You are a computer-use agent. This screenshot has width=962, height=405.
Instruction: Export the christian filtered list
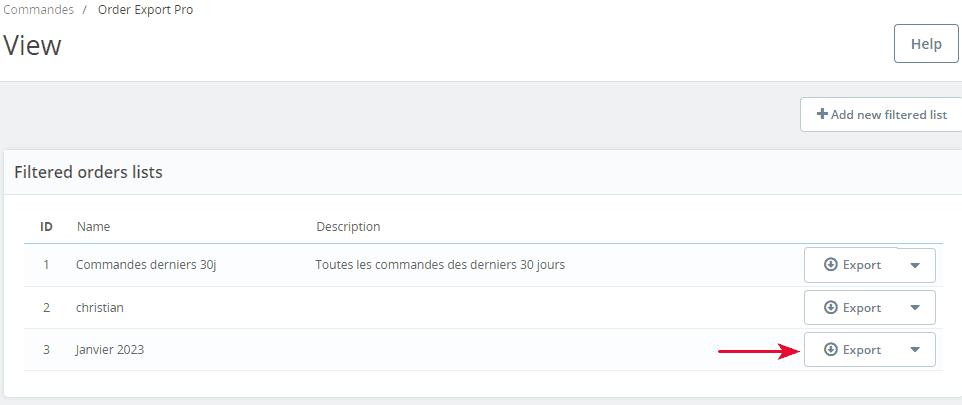point(852,307)
